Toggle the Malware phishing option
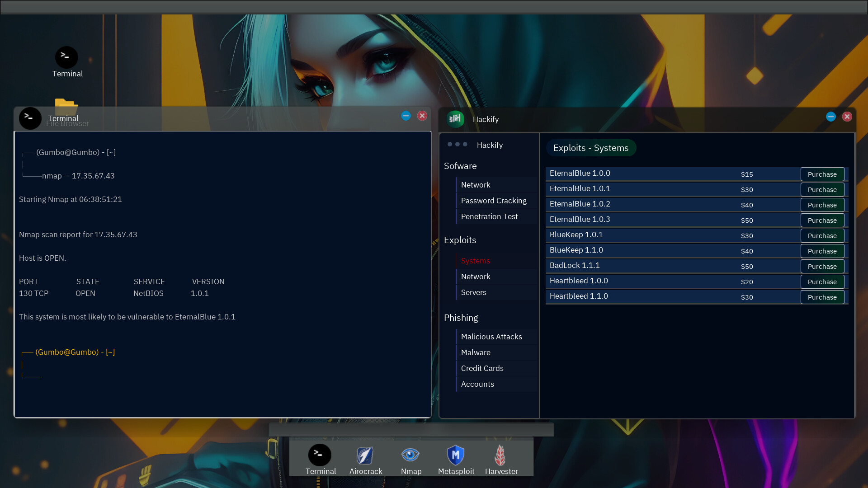 pyautogui.click(x=475, y=352)
